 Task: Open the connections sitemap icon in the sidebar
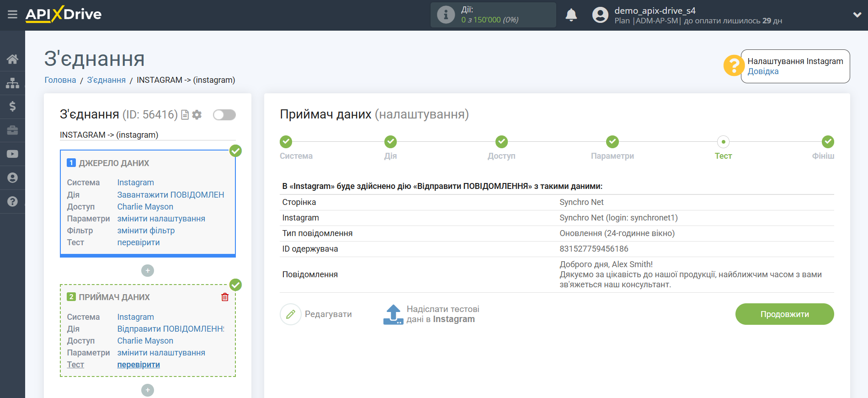pos(12,83)
